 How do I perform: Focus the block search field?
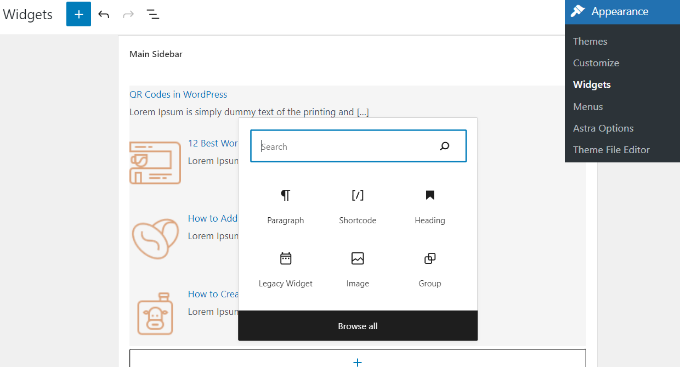coord(358,146)
